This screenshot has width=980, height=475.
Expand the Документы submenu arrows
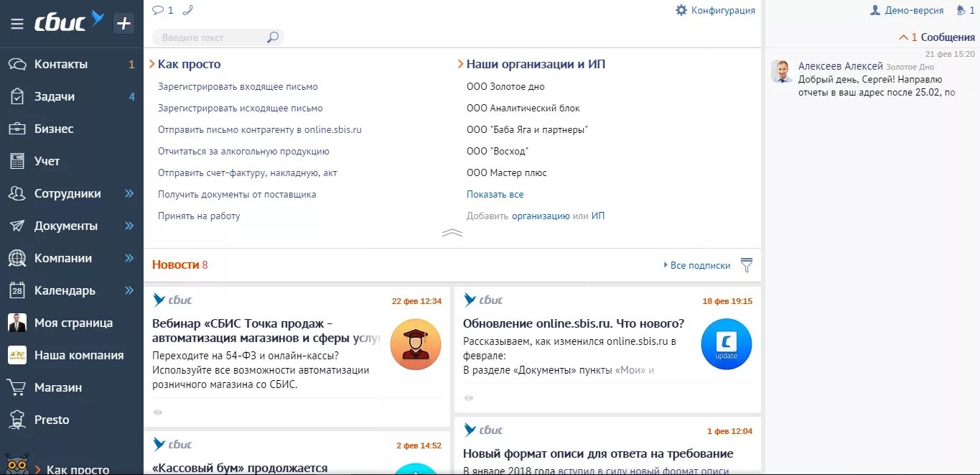point(129,226)
